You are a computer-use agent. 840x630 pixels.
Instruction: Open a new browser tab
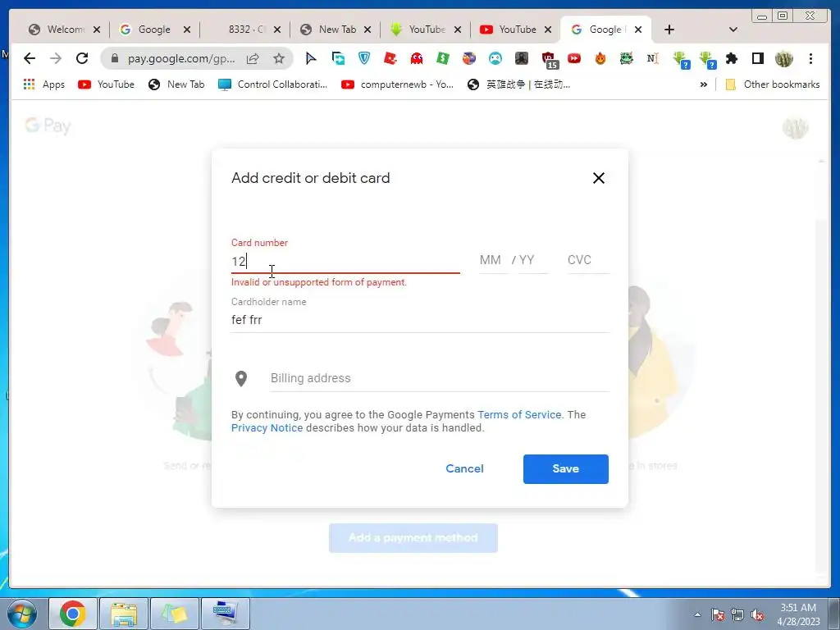pos(669,30)
